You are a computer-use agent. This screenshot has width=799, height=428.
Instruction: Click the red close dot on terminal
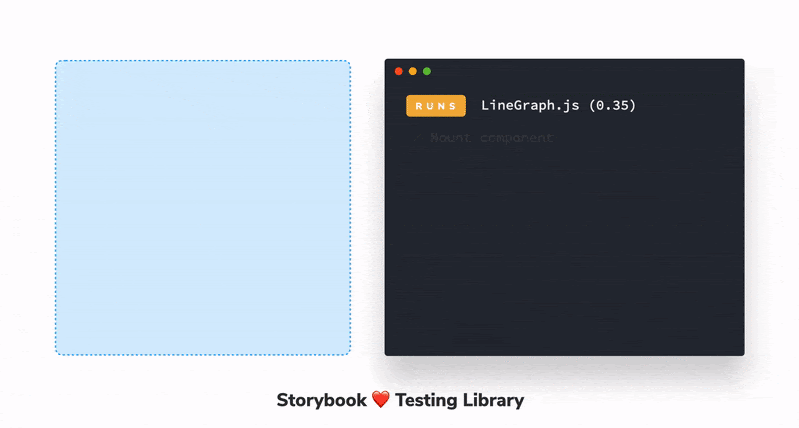(399, 71)
